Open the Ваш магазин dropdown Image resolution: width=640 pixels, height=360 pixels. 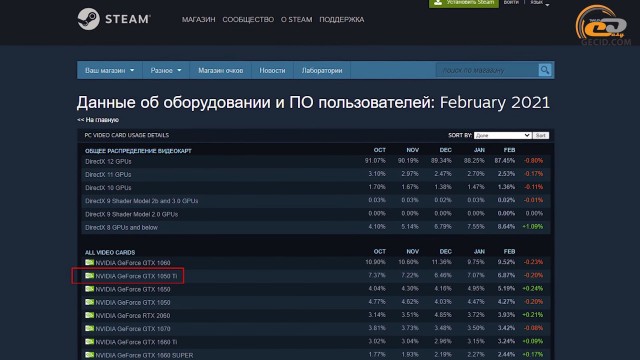click(109, 70)
